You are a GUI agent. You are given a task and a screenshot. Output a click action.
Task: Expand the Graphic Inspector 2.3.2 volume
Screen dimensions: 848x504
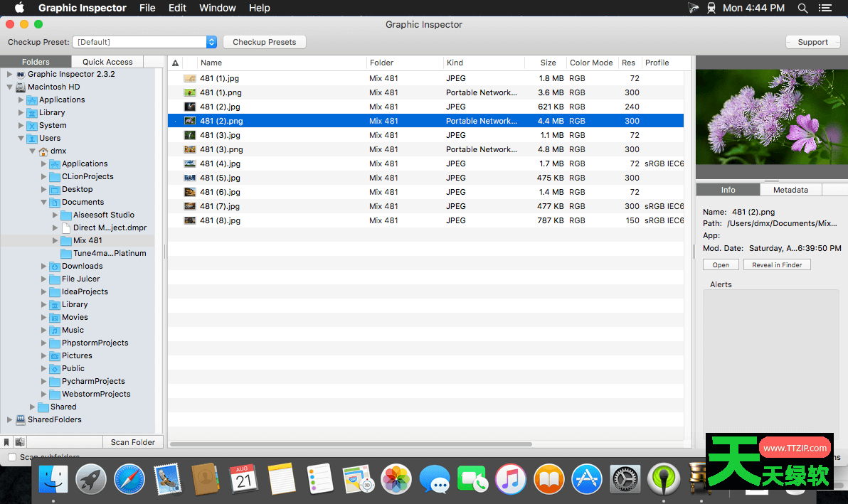click(9, 74)
